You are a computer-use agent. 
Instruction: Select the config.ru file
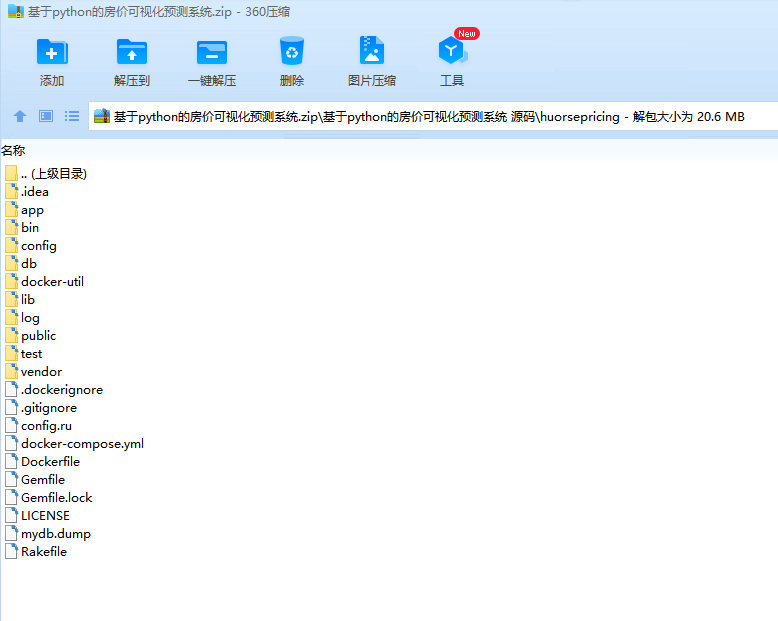click(x=39, y=426)
